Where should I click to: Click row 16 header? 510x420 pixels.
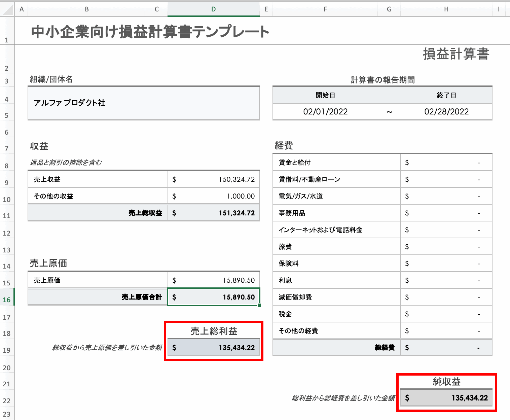coord(7,299)
